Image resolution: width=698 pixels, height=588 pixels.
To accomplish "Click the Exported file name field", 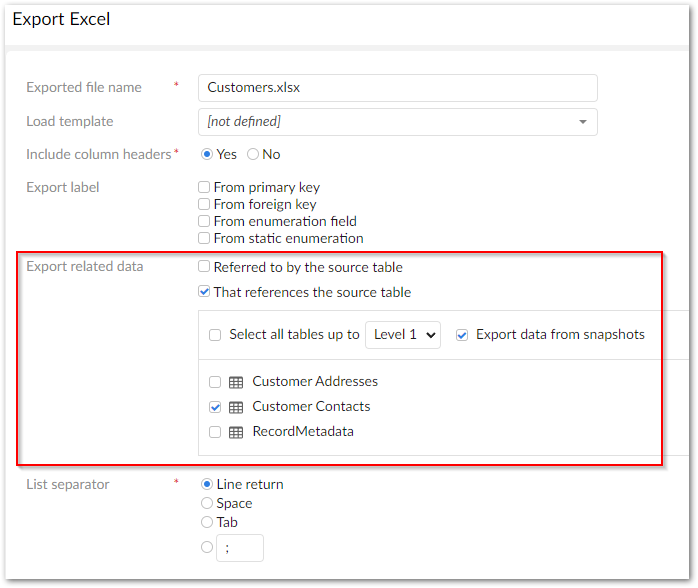I will click(x=397, y=88).
